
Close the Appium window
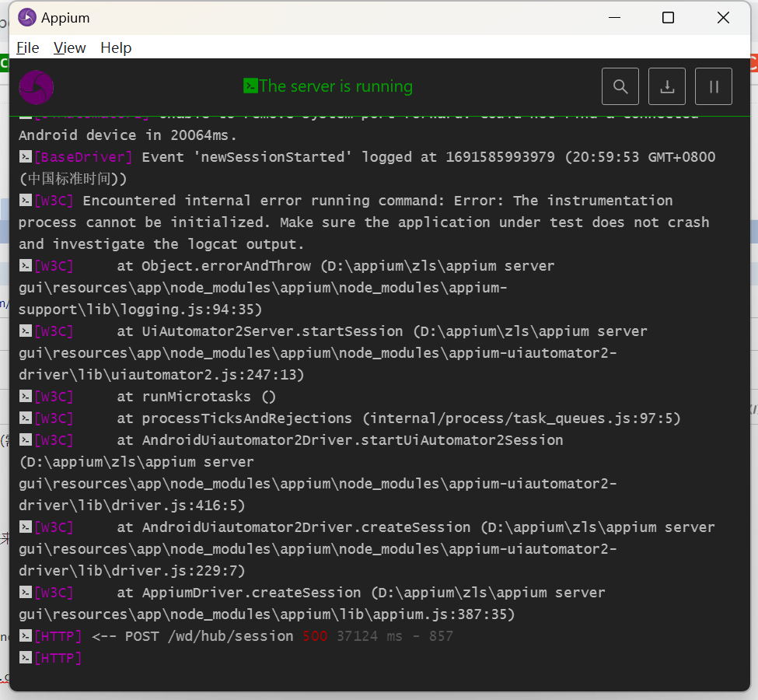point(723,18)
